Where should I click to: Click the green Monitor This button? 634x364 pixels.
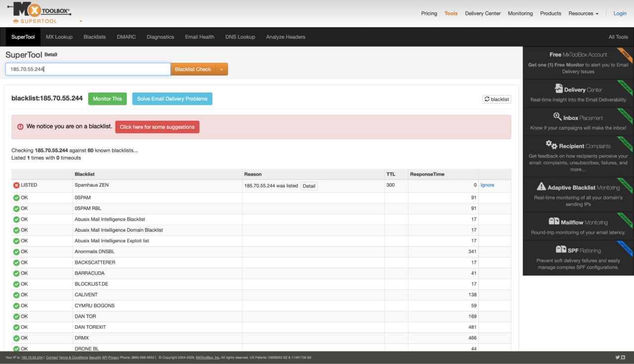pyautogui.click(x=107, y=99)
